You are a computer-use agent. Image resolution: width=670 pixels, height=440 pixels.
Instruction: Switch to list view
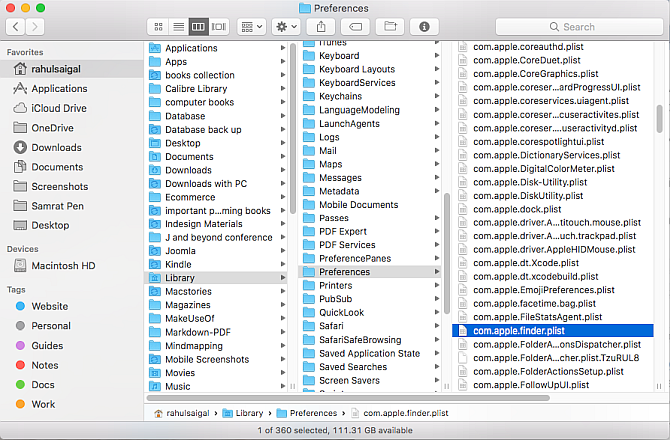tap(179, 27)
